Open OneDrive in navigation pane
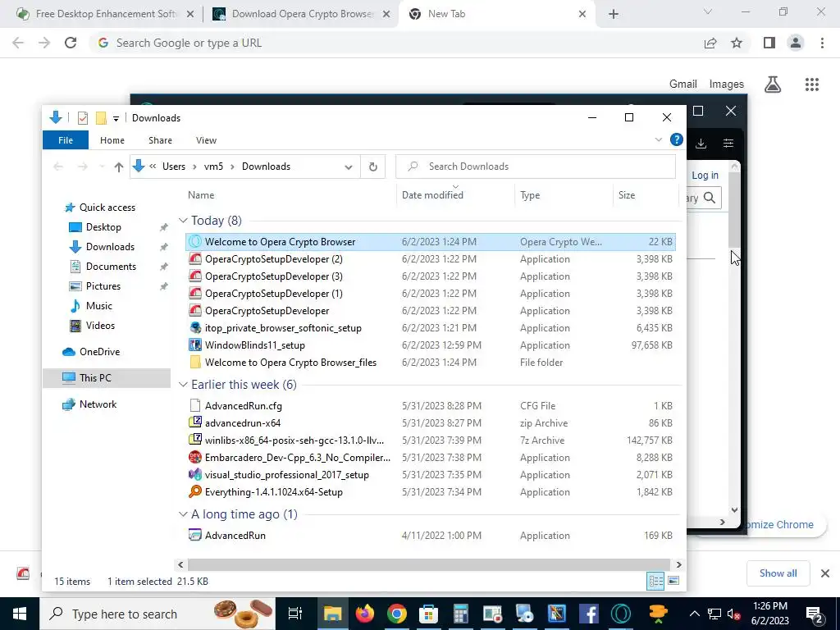 pyautogui.click(x=99, y=352)
